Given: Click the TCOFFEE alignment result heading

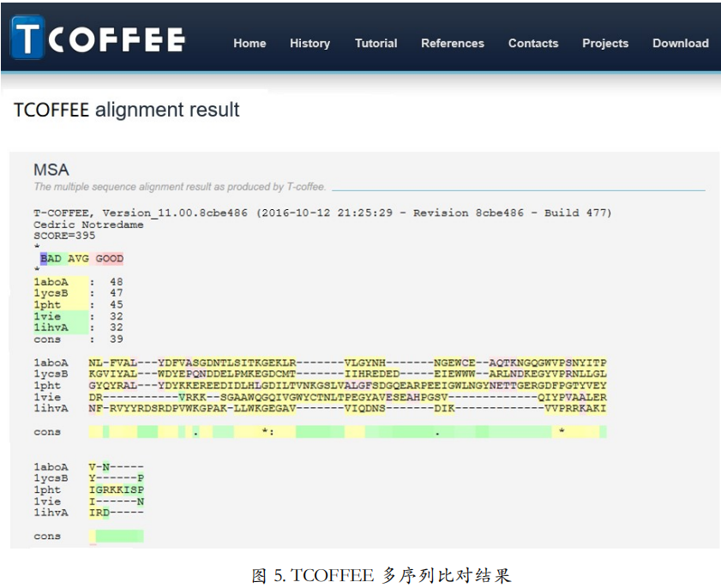Looking at the screenshot, I should pyautogui.click(x=126, y=110).
